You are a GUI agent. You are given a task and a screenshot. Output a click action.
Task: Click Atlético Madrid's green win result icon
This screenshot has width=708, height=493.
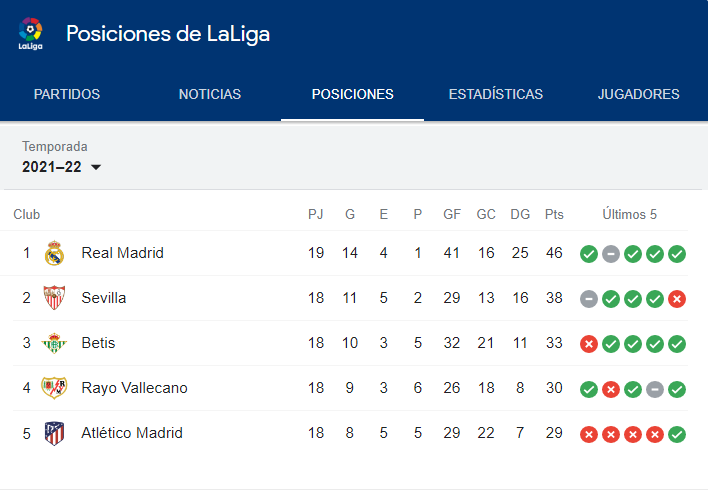pos(677,434)
